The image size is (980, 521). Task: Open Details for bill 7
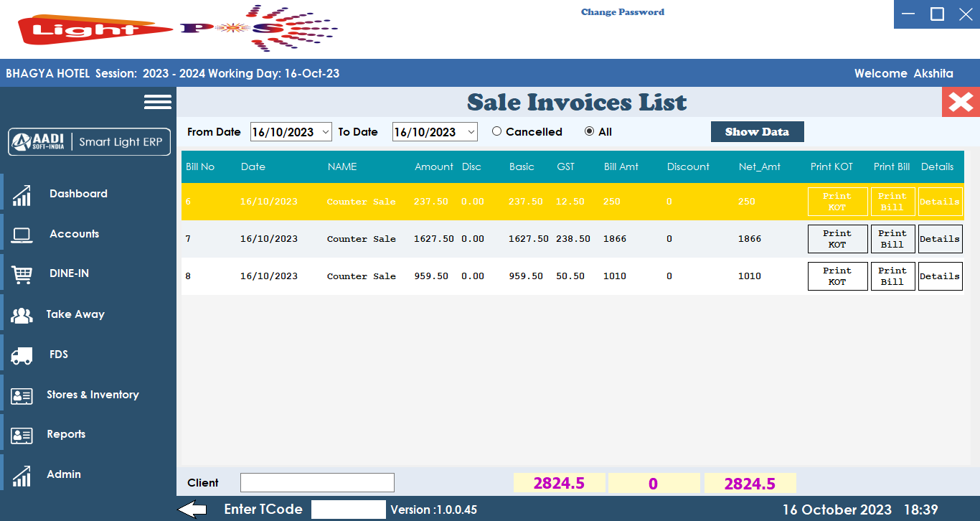940,239
